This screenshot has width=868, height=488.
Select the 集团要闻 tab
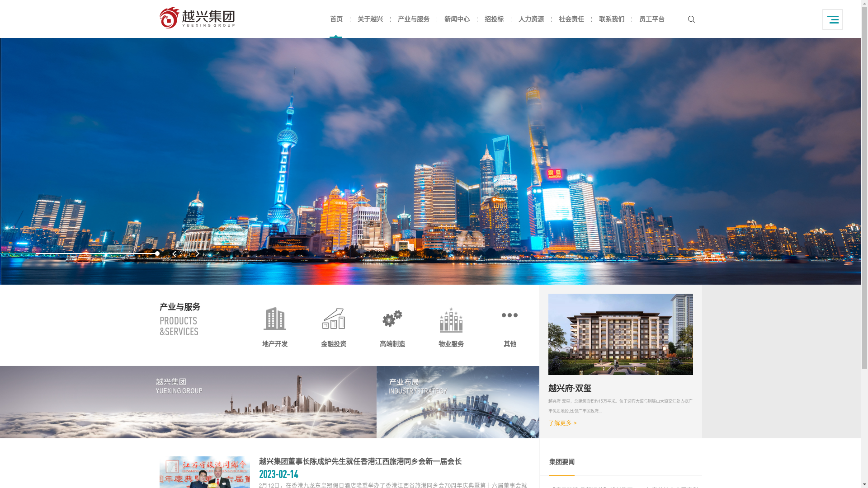pyautogui.click(x=561, y=462)
